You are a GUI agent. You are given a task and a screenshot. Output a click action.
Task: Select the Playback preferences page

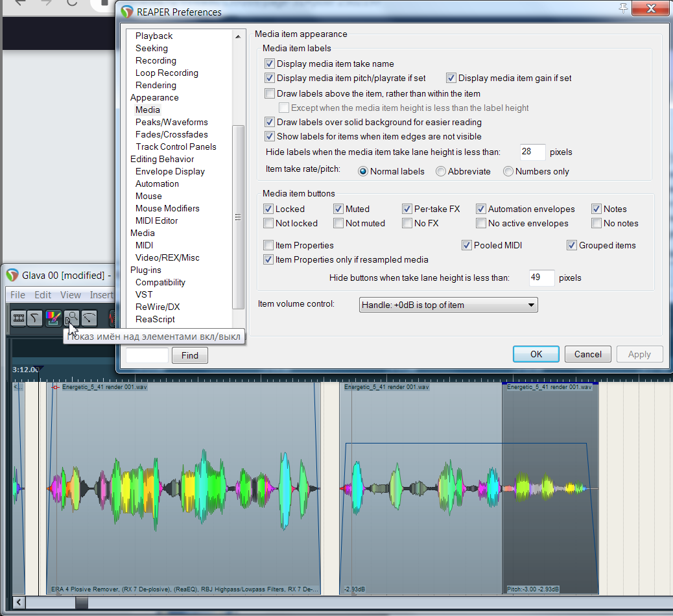coord(154,36)
